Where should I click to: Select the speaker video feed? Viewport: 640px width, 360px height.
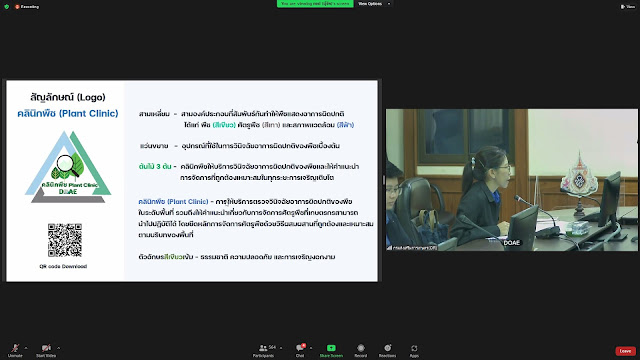pyautogui.click(x=511, y=180)
